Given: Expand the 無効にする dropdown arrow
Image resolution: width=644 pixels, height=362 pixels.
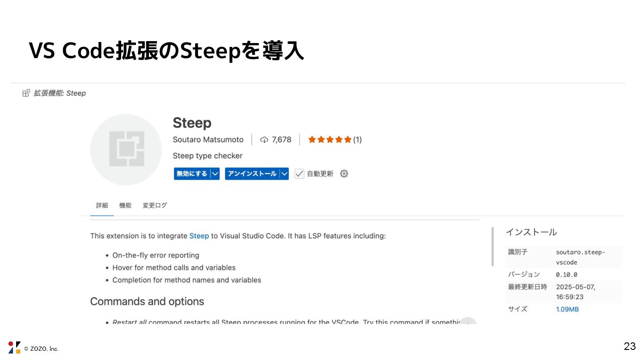Looking at the screenshot, I should coord(215,174).
